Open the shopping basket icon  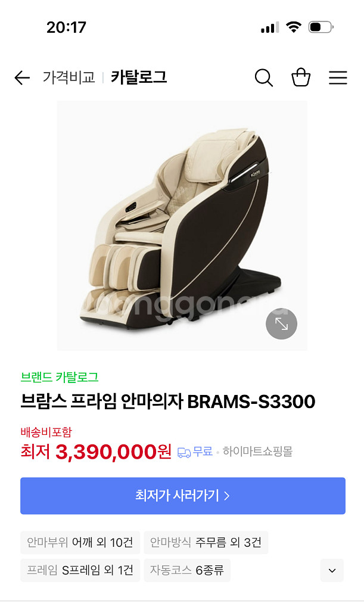[301, 77]
